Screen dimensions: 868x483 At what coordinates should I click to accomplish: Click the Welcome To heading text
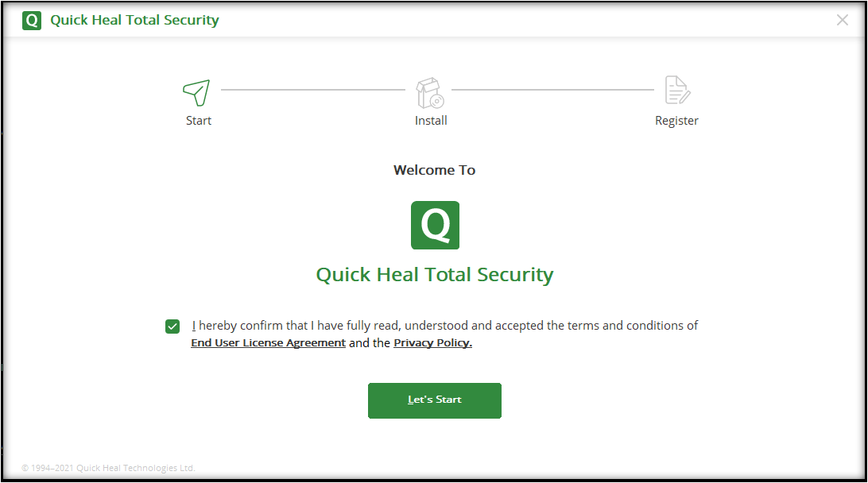435,171
